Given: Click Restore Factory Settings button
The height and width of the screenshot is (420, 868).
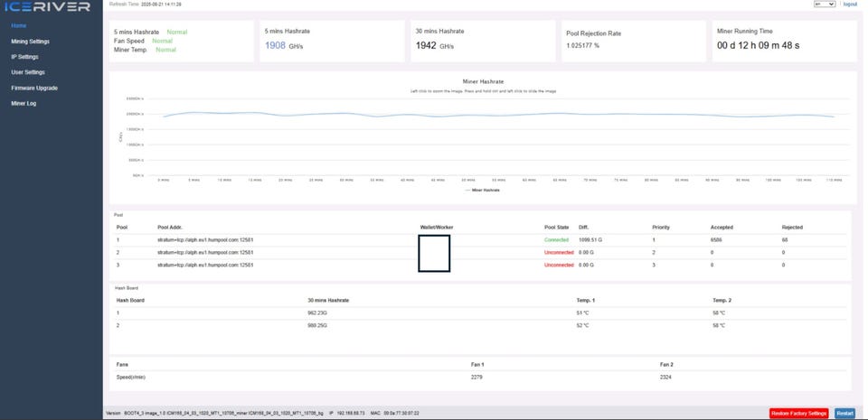Looking at the screenshot, I should tap(798, 414).
